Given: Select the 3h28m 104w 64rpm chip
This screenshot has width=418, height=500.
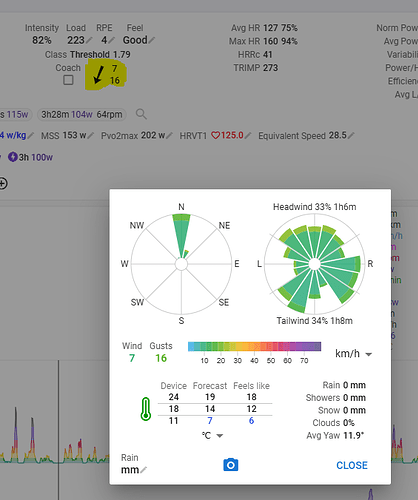Looking at the screenshot, I should pyautogui.click(x=82, y=114).
